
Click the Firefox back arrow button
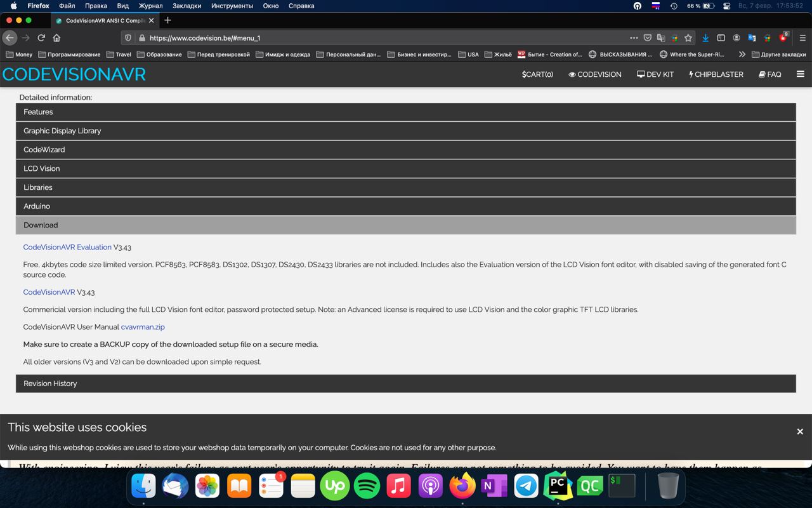(x=10, y=38)
